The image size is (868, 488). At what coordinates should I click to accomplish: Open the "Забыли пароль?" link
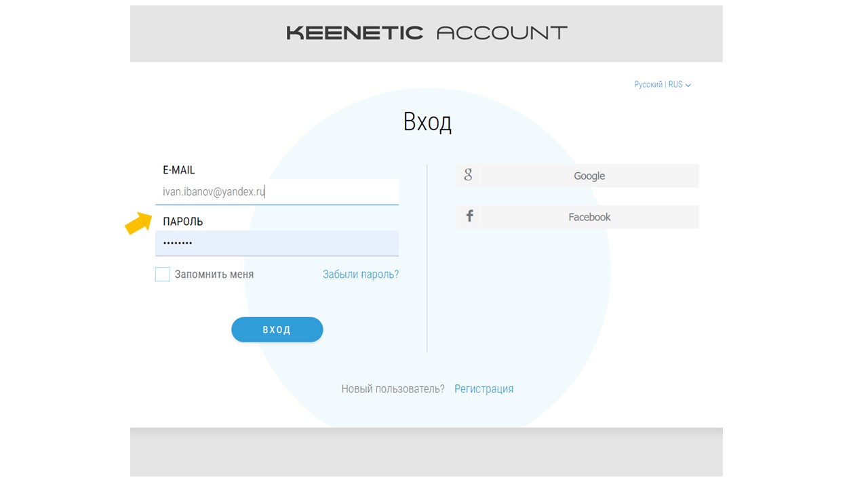tap(360, 274)
